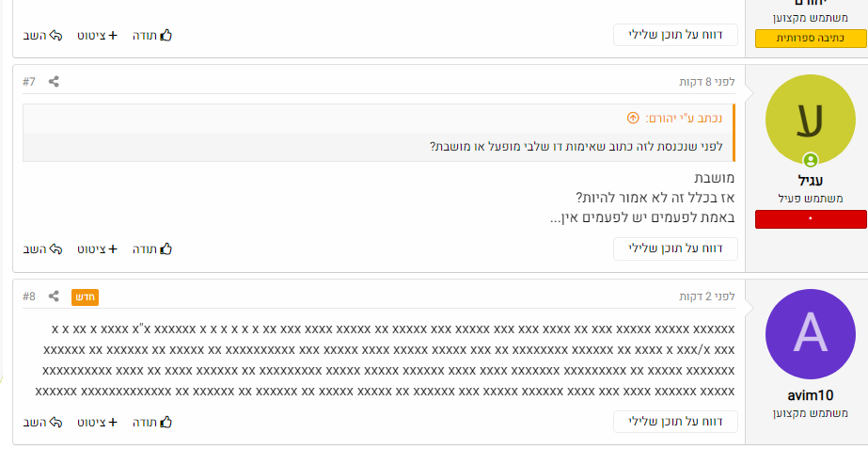Click the thumbs-up thanks icon on post #7
This screenshot has width=868, height=465.
click(166, 249)
